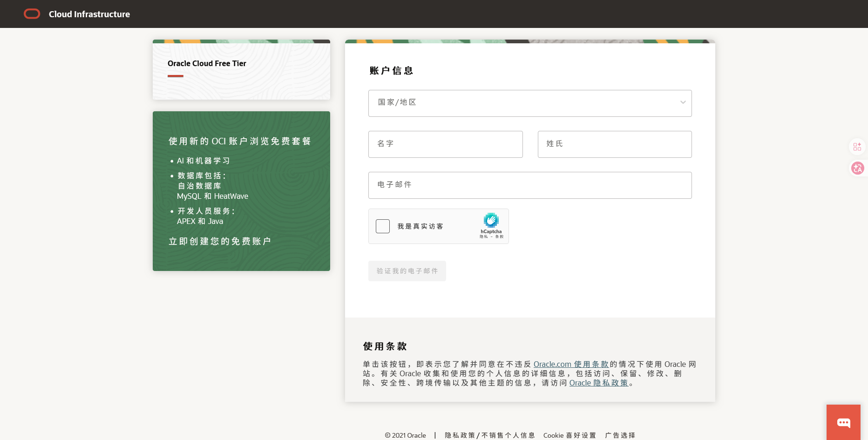Open the Oracle.com 使用条款 link
The height and width of the screenshot is (440, 868).
pyautogui.click(x=571, y=364)
